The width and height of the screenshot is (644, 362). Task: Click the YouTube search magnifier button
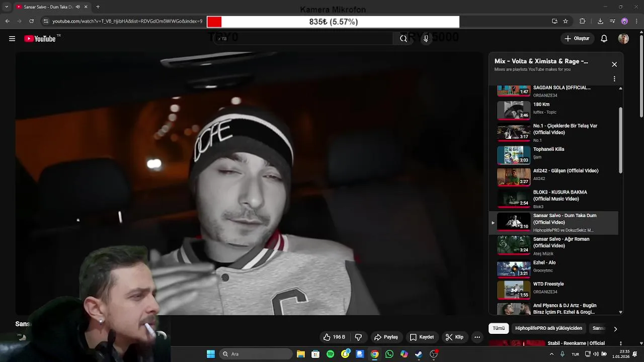coord(404,39)
